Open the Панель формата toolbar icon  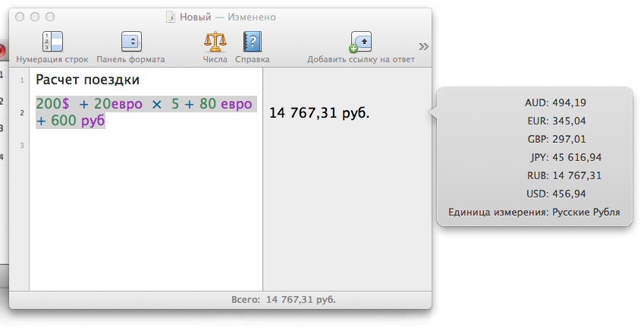(131, 42)
